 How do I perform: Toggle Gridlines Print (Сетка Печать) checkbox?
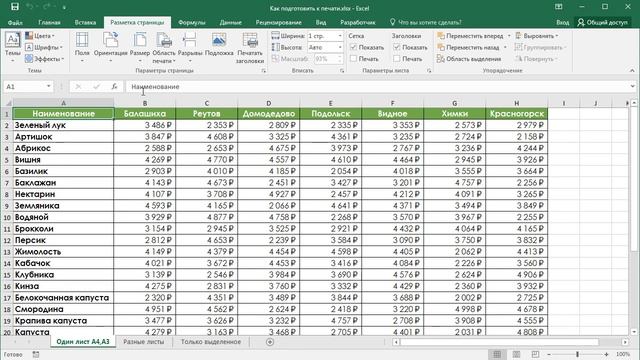click(353, 59)
